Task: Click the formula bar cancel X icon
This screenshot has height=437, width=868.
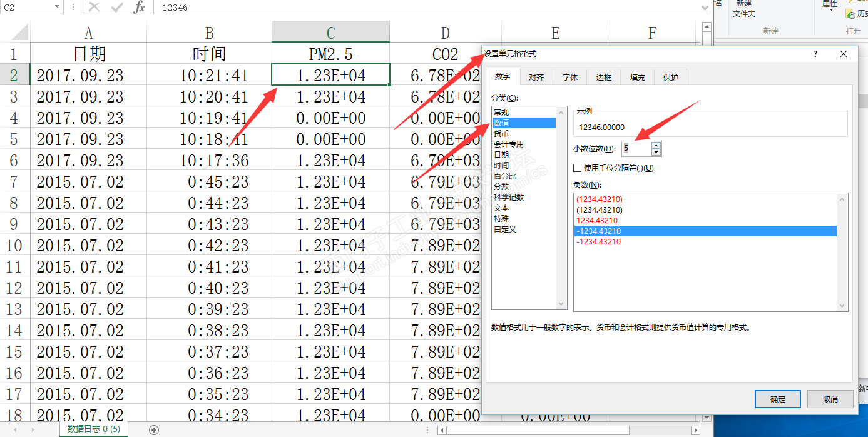Action: [x=94, y=8]
